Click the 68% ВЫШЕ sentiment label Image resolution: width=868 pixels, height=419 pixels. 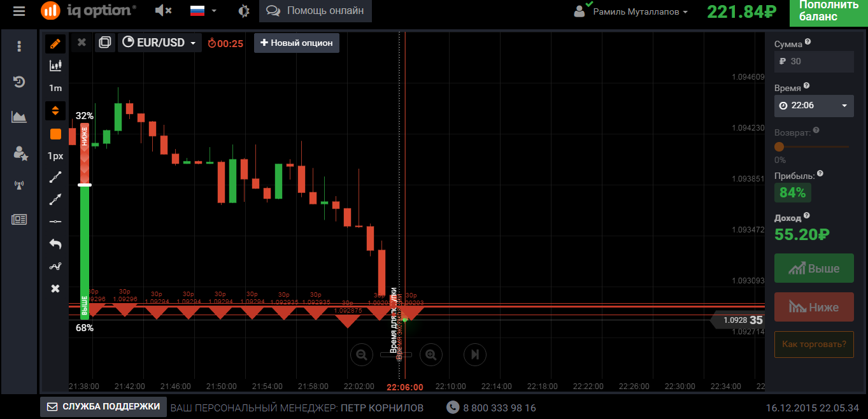[85, 328]
